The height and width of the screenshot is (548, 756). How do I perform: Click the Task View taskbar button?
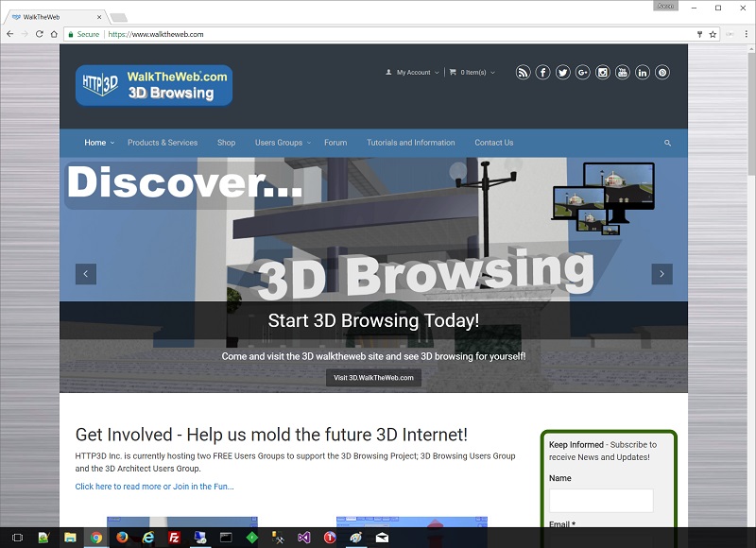[x=17, y=537]
